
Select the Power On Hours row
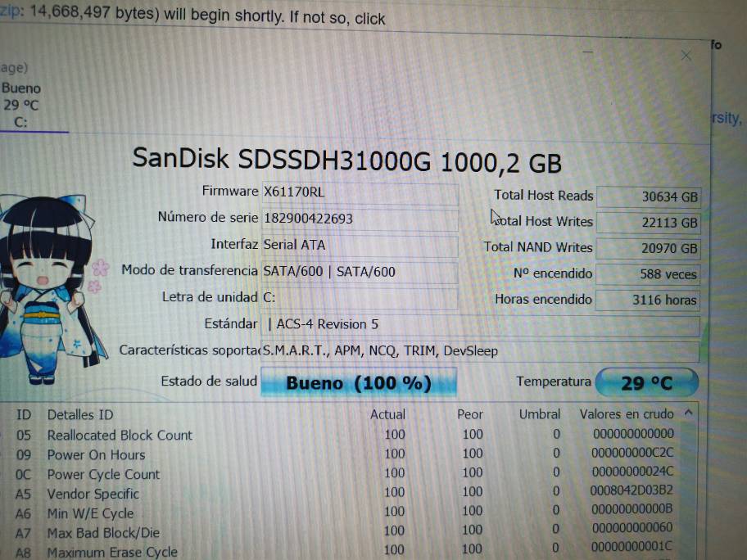pyautogui.click(x=96, y=454)
